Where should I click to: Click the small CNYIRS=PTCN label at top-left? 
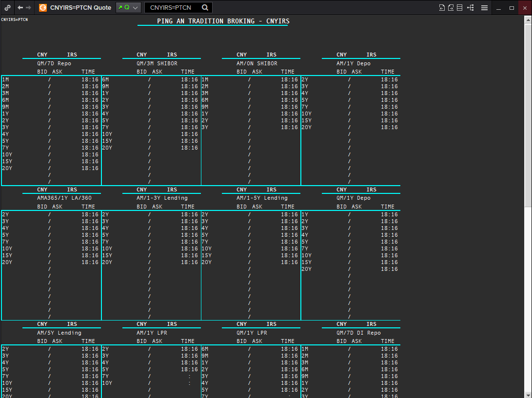[15, 19]
